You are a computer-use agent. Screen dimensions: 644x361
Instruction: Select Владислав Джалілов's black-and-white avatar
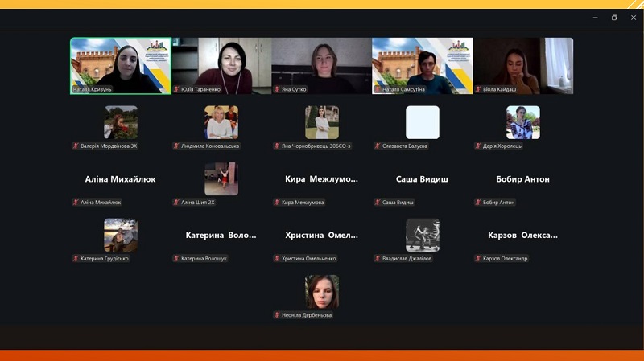click(x=423, y=235)
